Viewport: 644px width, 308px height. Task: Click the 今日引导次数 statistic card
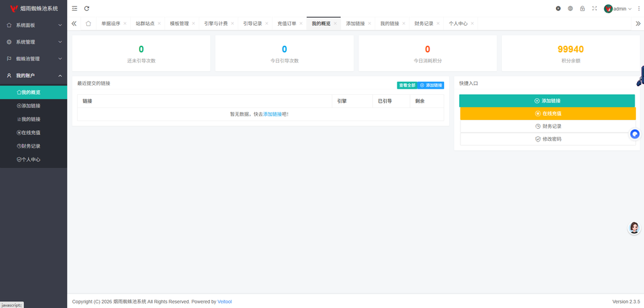(284, 53)
